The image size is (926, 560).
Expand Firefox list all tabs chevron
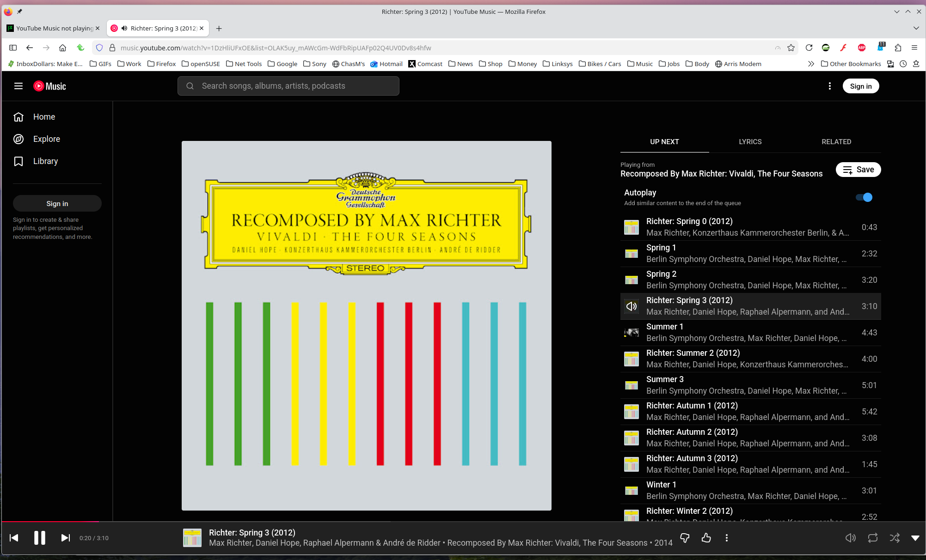pyautogui.click(x=916, y=28)
